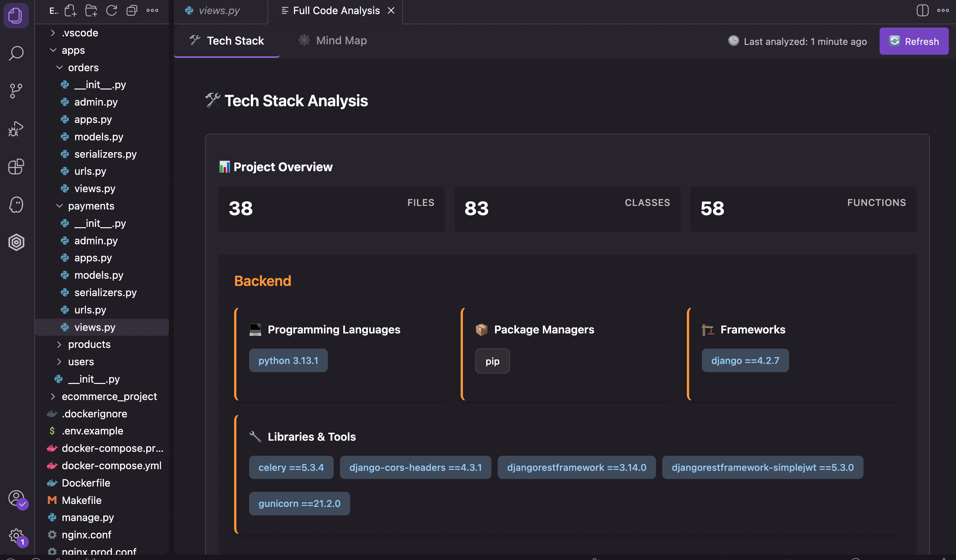Open the Extensions view

click(x=16, y=167)
